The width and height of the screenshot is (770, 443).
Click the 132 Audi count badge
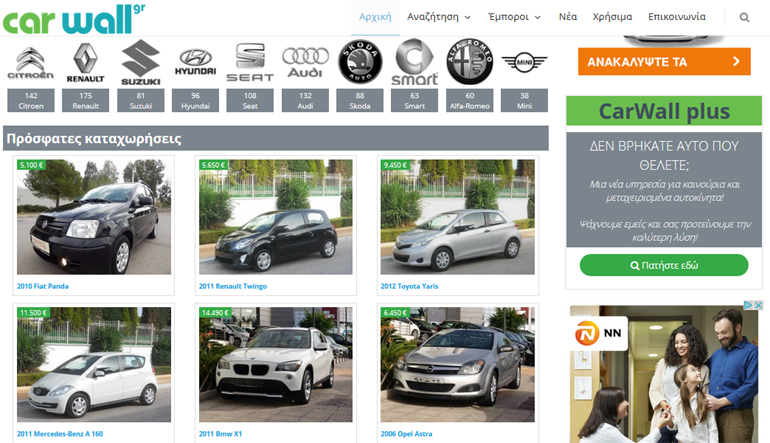point(304,100)
